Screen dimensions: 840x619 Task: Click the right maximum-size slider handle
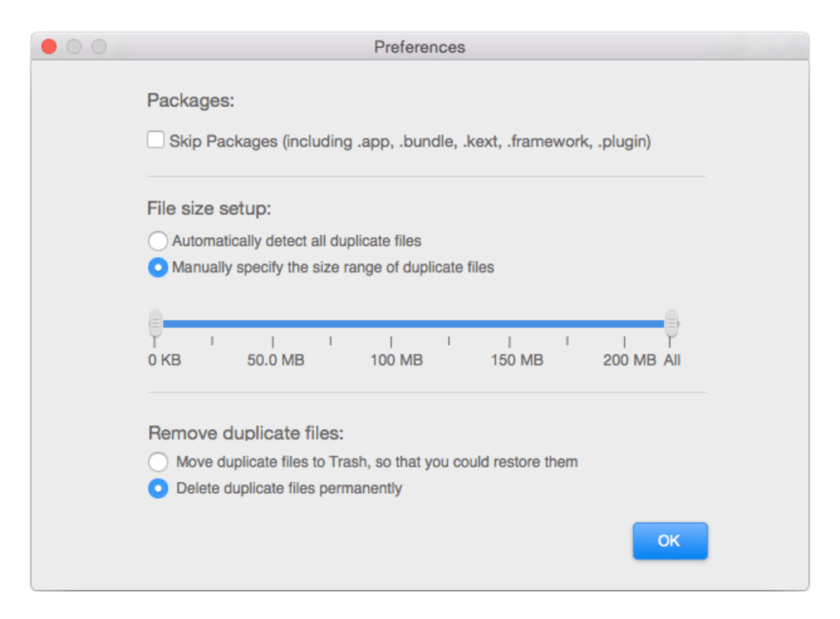(x=671, y=323)
